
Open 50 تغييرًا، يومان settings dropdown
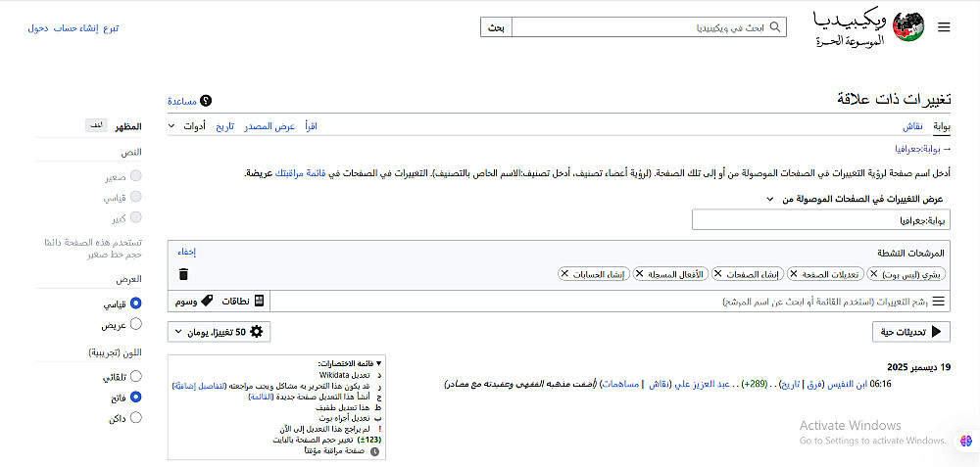click(219, 332)
